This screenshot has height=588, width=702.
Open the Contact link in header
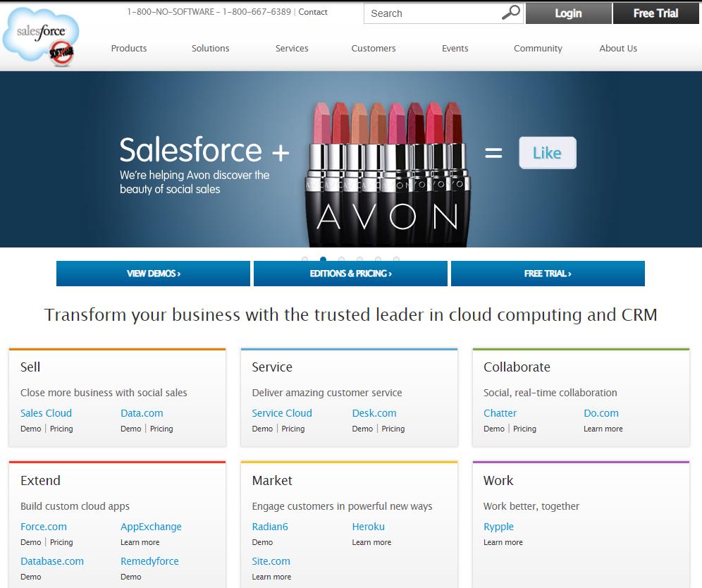pos(313,12)
